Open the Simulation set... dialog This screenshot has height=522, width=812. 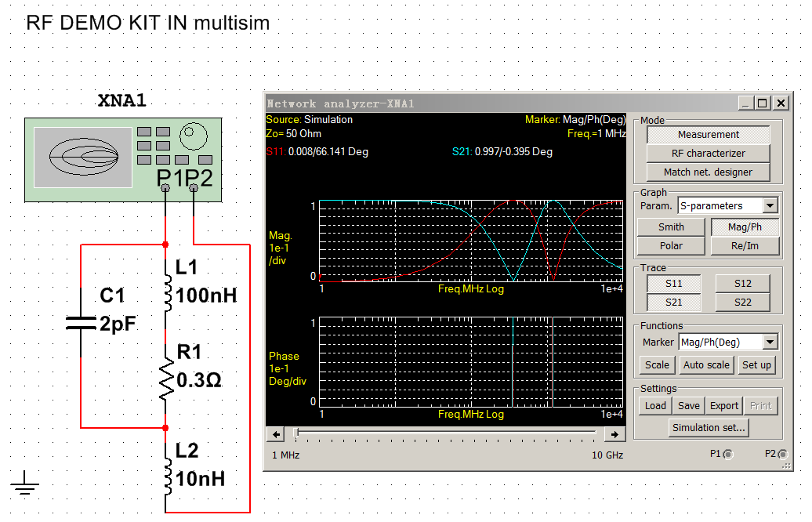[709, 428]
